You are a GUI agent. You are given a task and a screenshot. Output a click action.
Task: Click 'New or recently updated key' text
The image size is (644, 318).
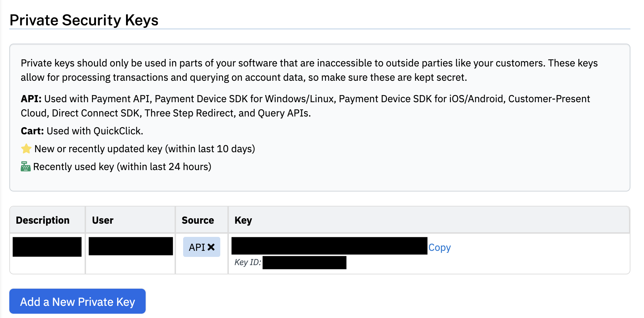click(x=99, y=149)
